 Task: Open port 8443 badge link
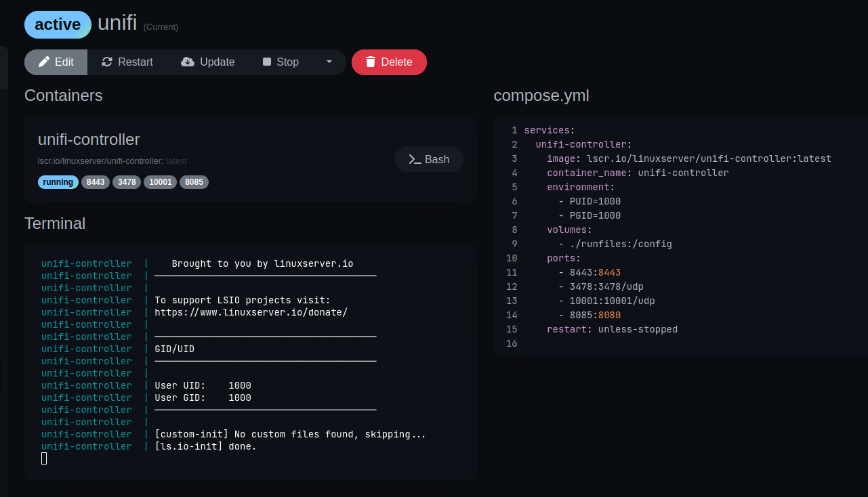point(96,182)
